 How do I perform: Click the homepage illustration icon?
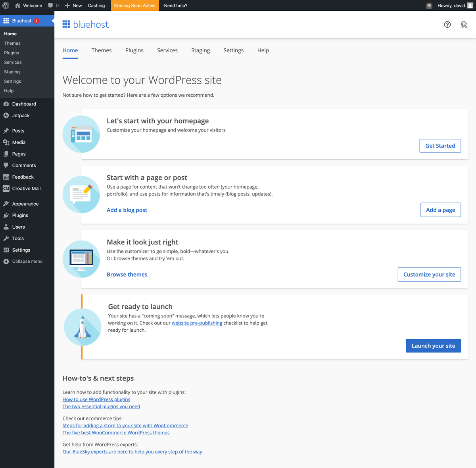pos(81,134)
